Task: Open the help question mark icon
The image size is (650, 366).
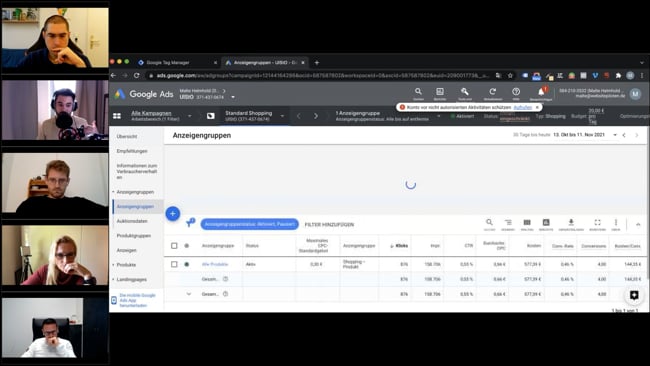Action: (516, 92)
